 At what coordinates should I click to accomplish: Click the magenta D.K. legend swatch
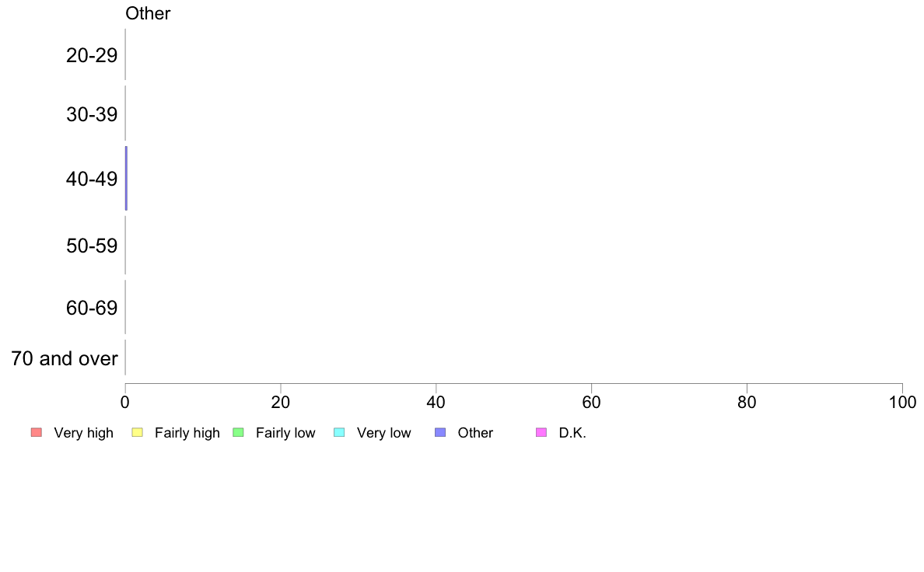(x=541, y=432)
